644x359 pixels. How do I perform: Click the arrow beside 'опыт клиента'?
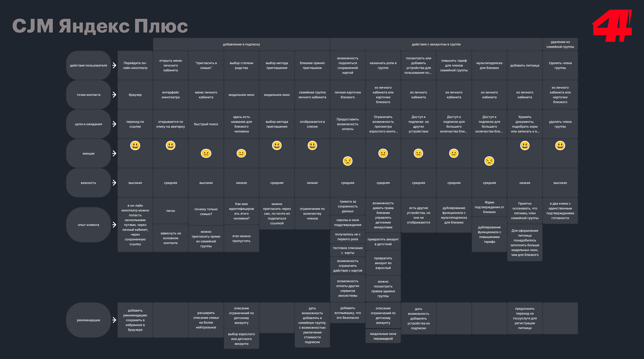coord(114,225)
